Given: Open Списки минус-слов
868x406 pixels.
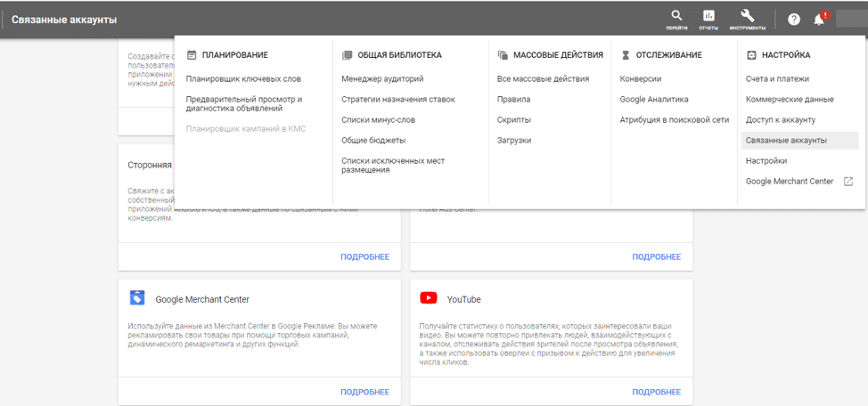Looking at the screenshot, I should click(x=378, y=120).
